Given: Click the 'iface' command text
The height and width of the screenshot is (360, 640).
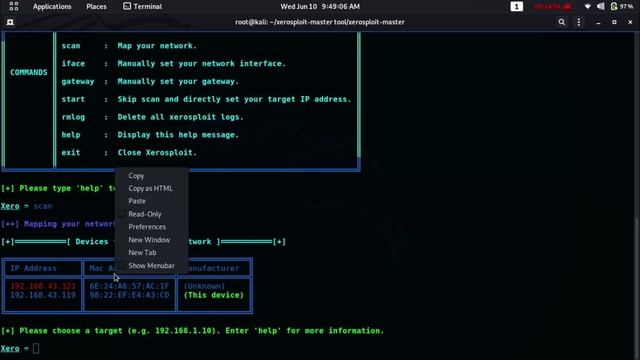Looking at the screenshot, I should [73, 64].
